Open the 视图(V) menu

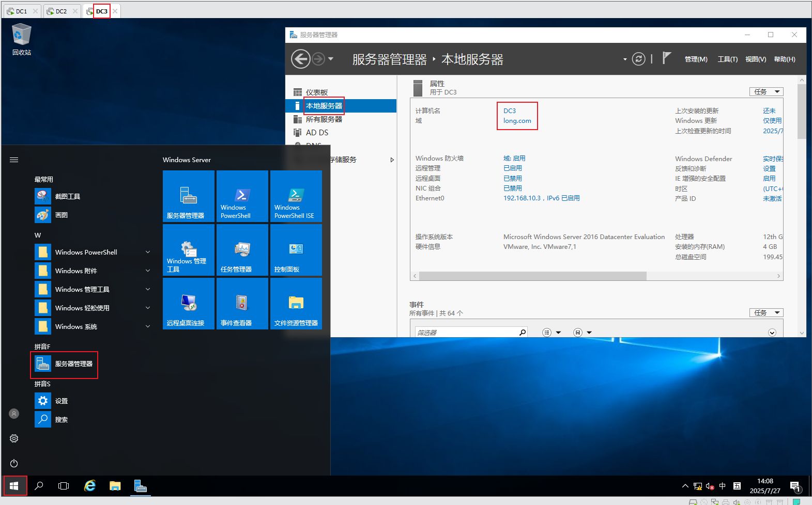click(x=755, y=59)
